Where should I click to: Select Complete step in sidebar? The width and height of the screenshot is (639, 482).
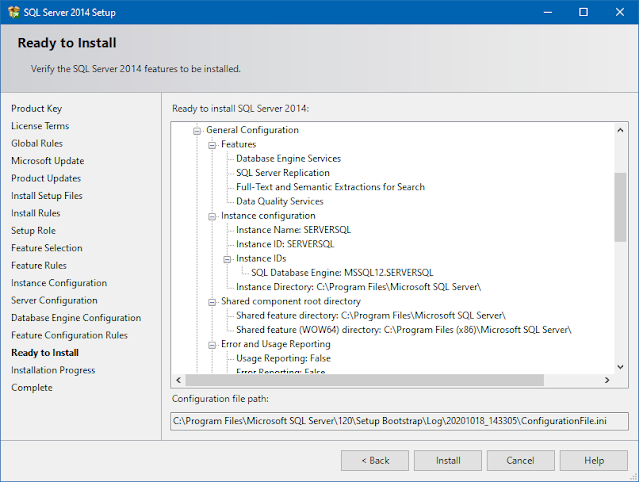click(x=32, y=388)
